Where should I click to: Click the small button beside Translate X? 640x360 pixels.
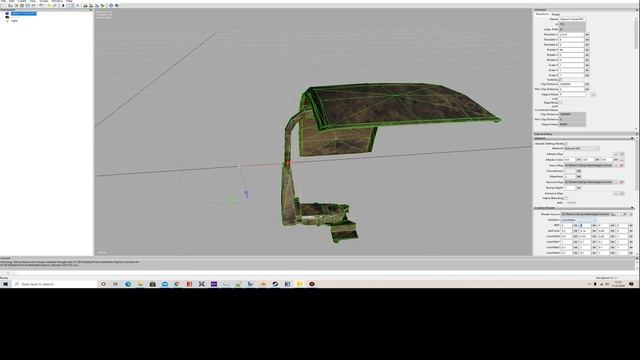(x=587, y=35)
